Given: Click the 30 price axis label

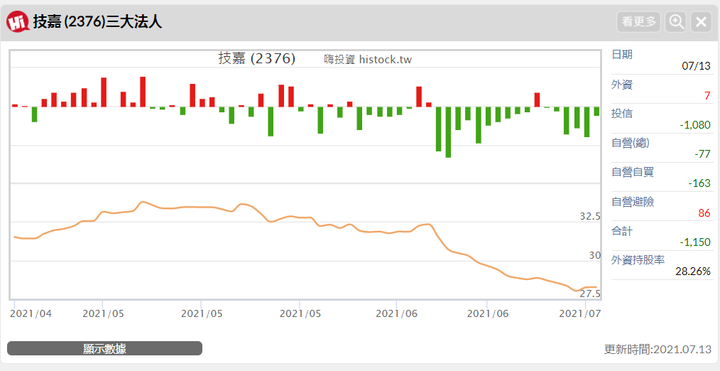Looking at the screenshot, I should (595, 255).
